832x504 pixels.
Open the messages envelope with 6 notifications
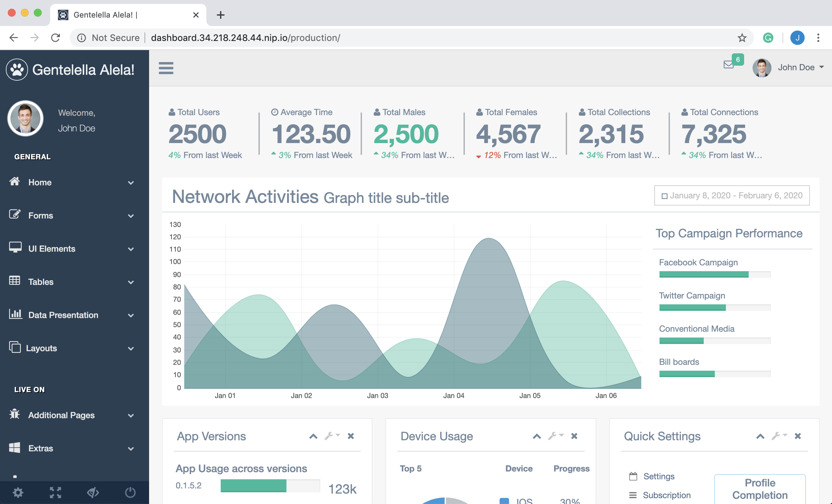728,65
